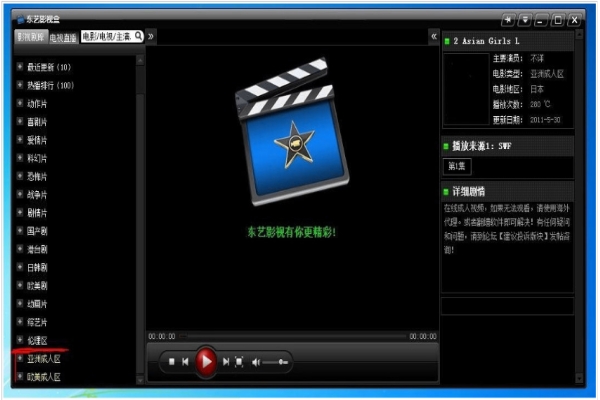The image size is (600, 400).
Task: Collapse left panel with double-arrow icon
Action: tap(151, 36)
